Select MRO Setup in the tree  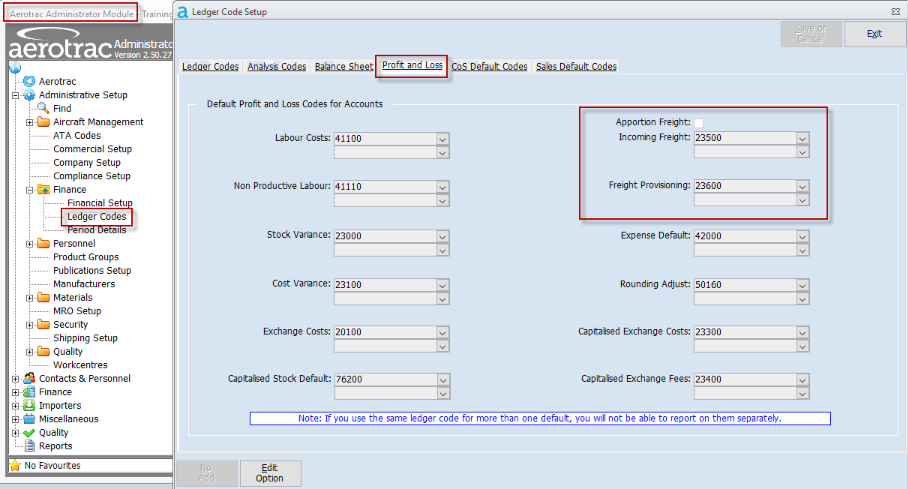point(77,311)
